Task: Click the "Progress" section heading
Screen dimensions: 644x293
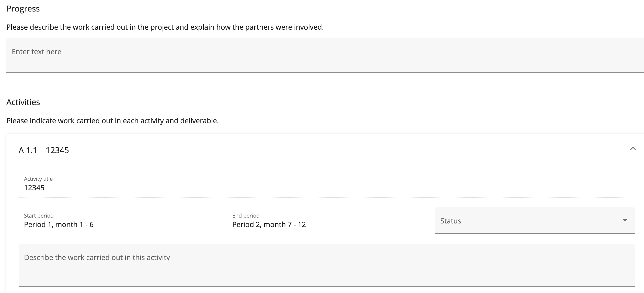Action: [x=23, y=9]
